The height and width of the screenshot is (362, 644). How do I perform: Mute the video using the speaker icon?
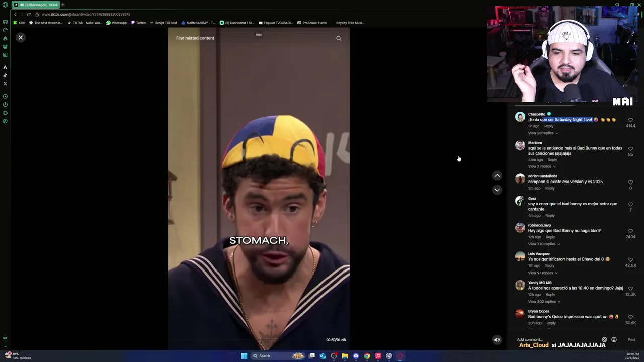click(497, 340)
